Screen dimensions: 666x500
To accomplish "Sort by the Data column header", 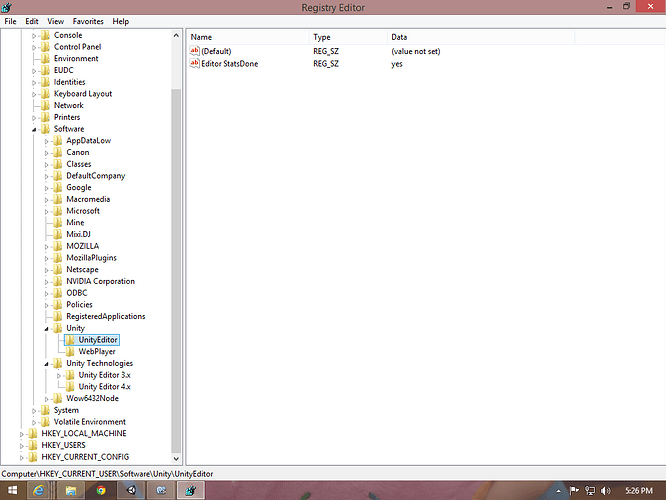I will click(x=481, y=37).
